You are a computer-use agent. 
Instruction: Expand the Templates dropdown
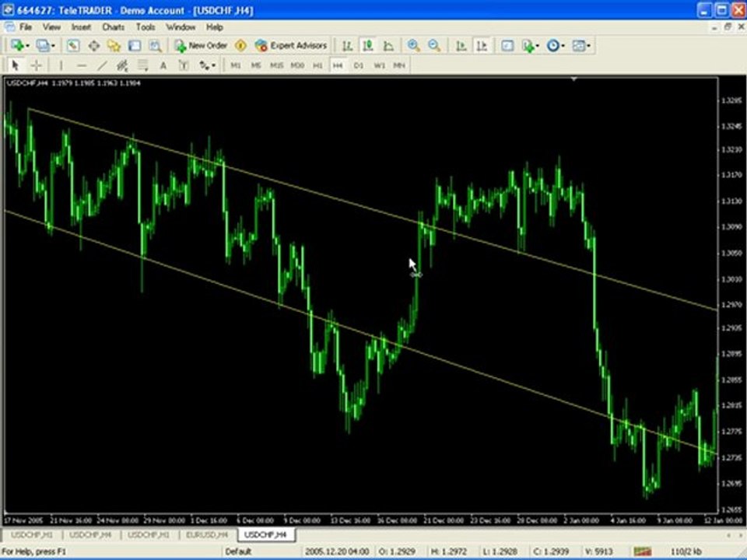(588, 46)
